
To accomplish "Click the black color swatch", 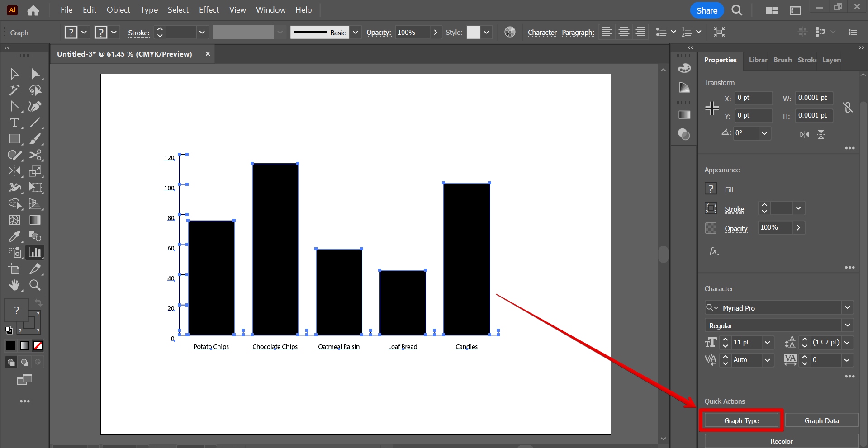I will coord(11,346).
